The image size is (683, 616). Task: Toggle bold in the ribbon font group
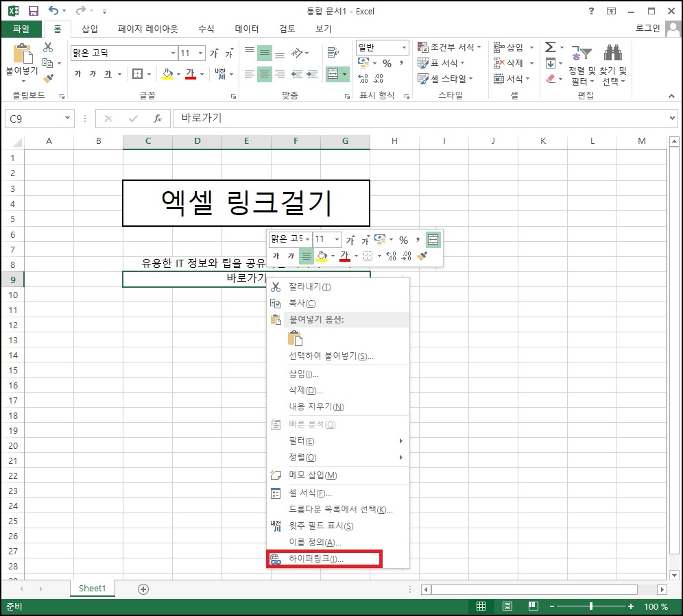tap(78, 74)
